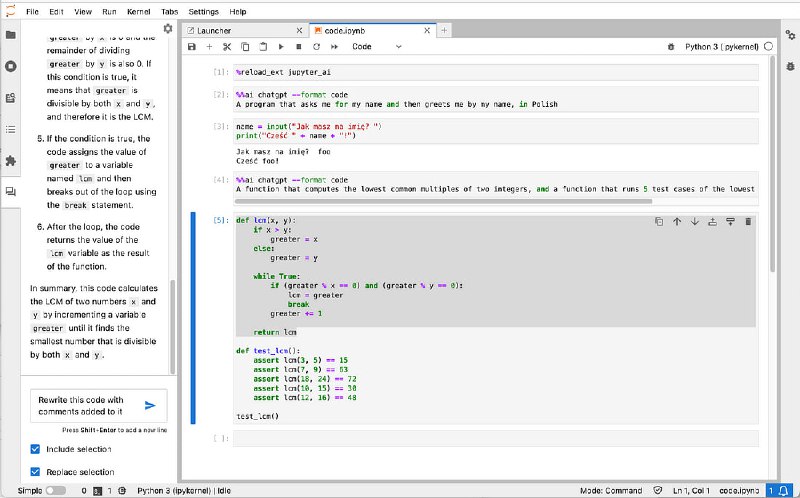The width and height of the screenshot is (800, 498).
Task: Click the empty notebook cell at bottom
Action: 496,438
